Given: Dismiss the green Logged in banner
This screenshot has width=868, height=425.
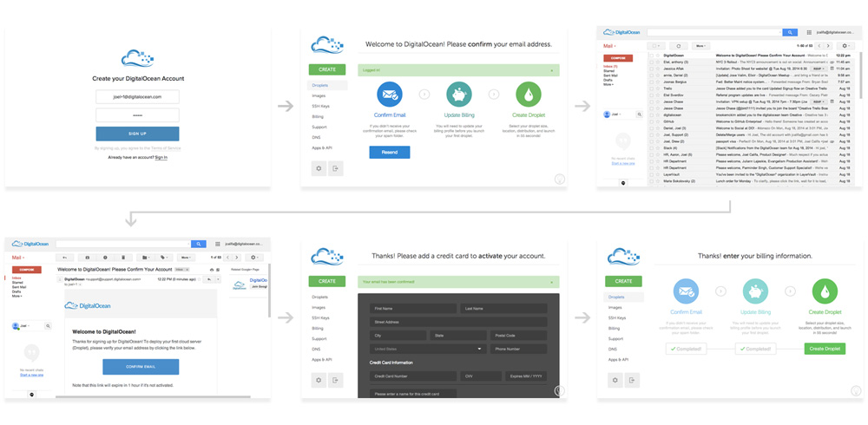Looking at the screenshot, I should click(551, 70).
